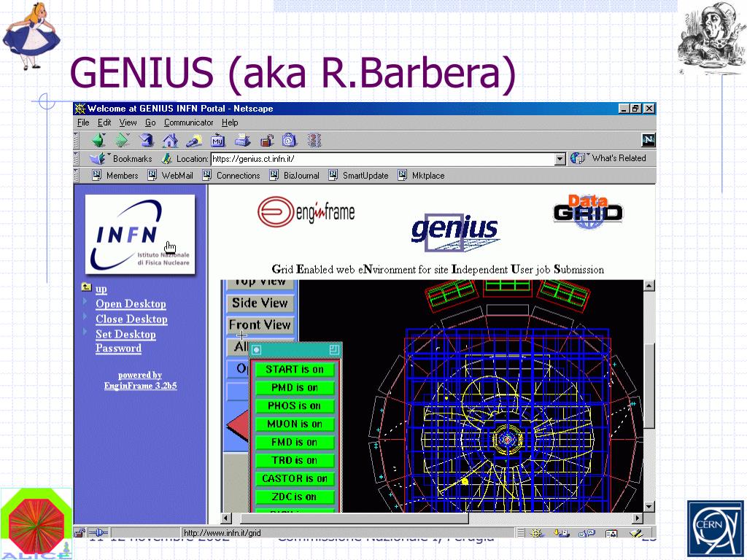This screenshot has width=747, height=560.
Task: Toggle the PHOS is on button
Action: (295, 405)
